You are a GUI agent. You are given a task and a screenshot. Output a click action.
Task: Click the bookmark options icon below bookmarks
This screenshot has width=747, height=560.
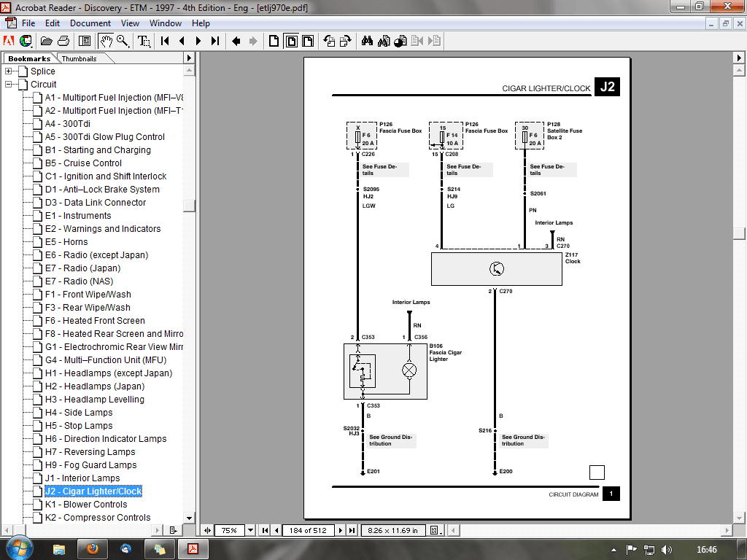pyautogui.click(x=173, y=530)
